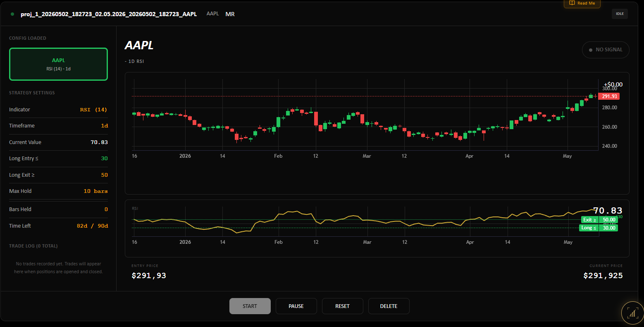Viewport: 644px width, 327px height.
Task: Click the 2026 date label on the price chart
Action: click(x=185, y=156)
